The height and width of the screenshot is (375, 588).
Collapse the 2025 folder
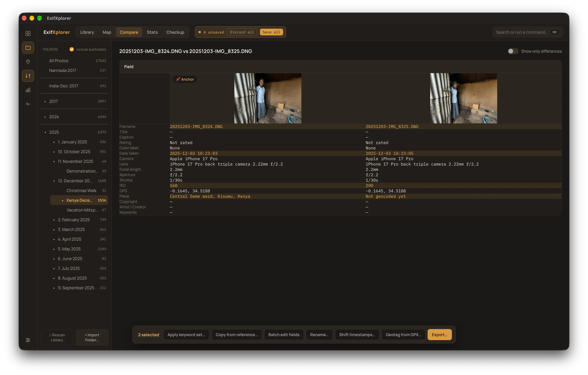[x=45, y=132]
